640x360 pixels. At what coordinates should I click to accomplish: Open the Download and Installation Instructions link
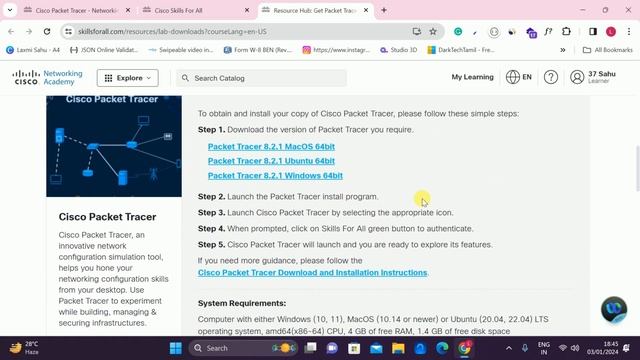click(x=312, y=272)
